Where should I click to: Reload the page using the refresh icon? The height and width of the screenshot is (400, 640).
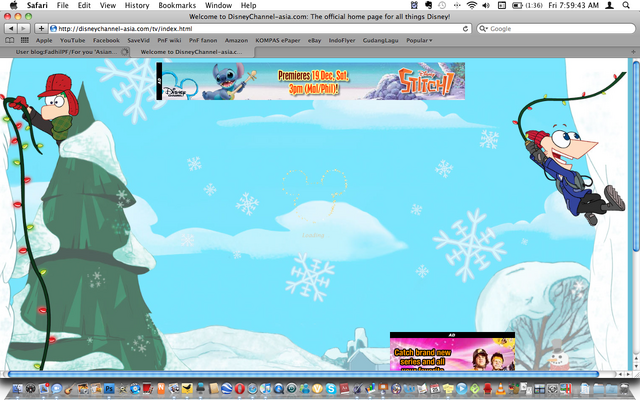(x=465, y=29)
